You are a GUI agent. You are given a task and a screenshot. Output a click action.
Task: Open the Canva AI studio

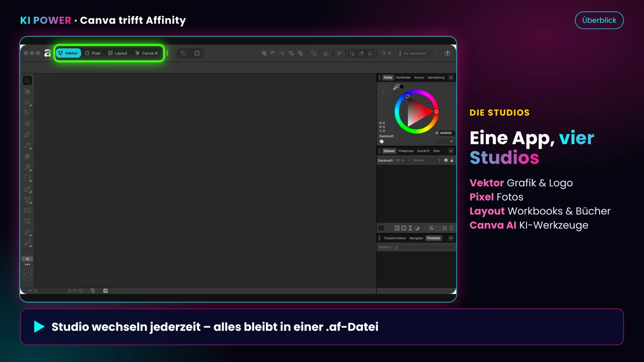147,53
